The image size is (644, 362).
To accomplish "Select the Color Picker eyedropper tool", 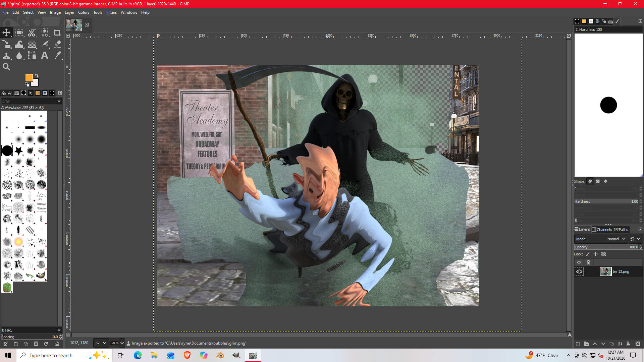I will (57, 56).
